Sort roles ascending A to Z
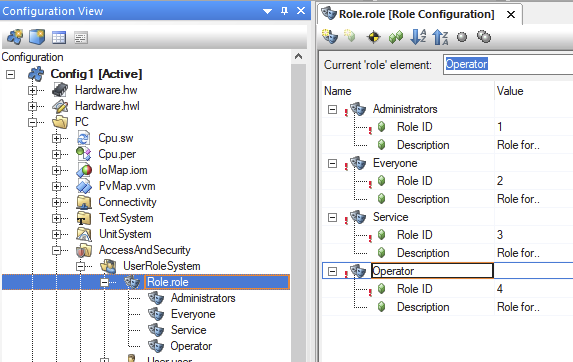The height and width of the screenshot is (362, 573). tap(418, 37)
